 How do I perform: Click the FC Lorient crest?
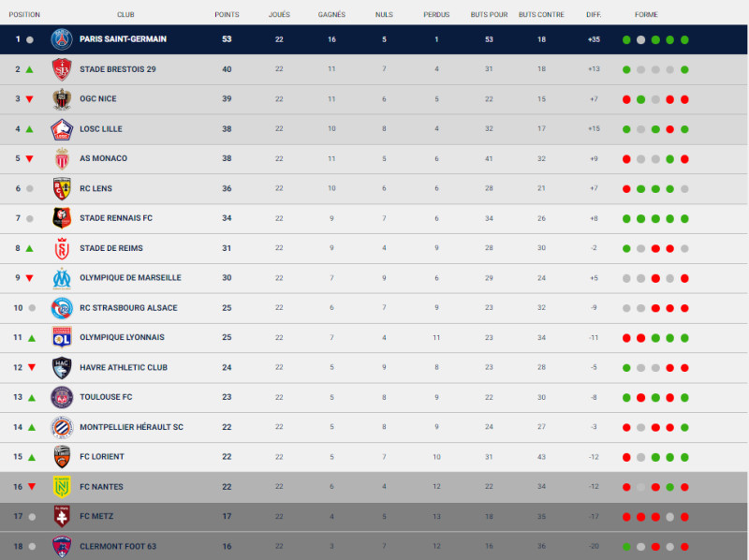(x=62, y=457)
